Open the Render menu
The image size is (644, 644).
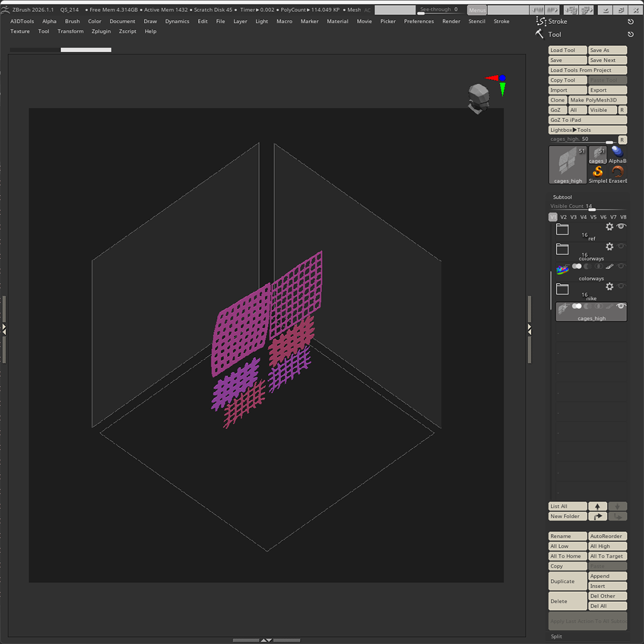point(451,21)
